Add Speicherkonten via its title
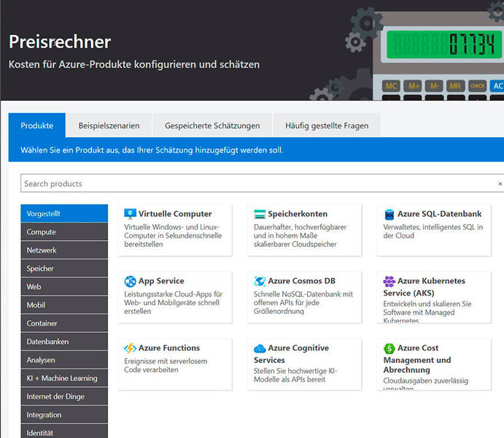 coord(298,214)
